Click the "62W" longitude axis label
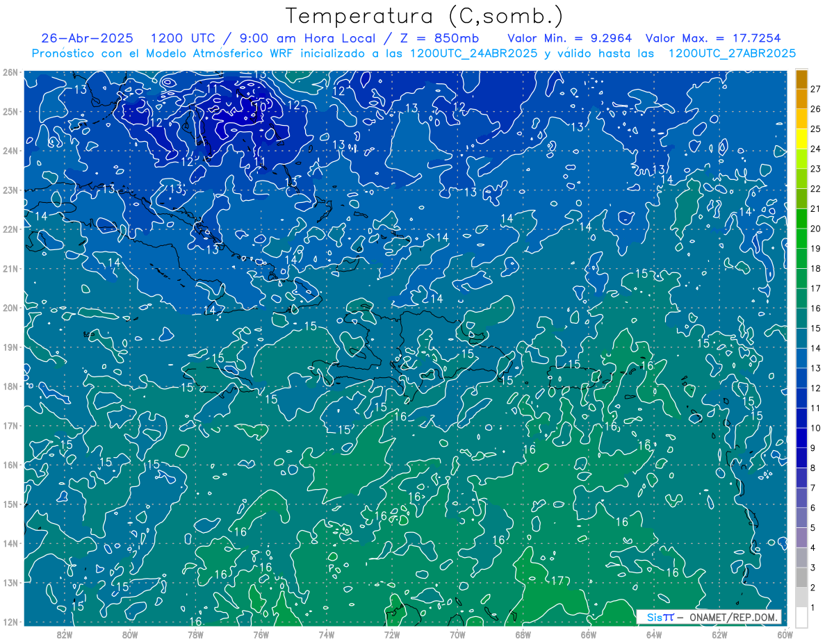Viewport: 834px width, 644px height. click(719, 634)
